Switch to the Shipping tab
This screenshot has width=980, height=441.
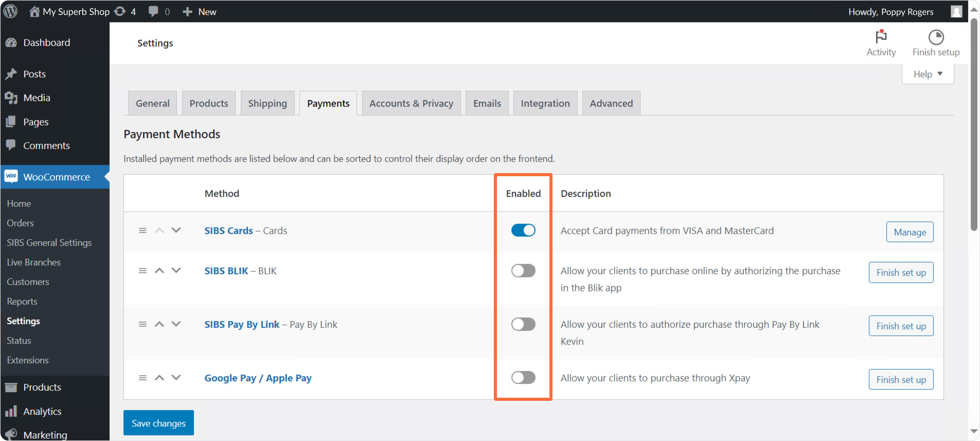(267, 103)
